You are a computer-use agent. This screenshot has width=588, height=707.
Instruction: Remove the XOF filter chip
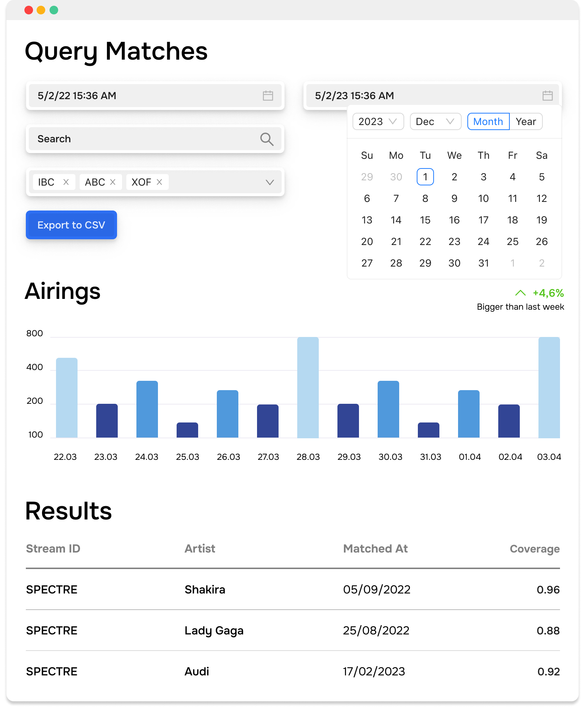pos(159,182)
